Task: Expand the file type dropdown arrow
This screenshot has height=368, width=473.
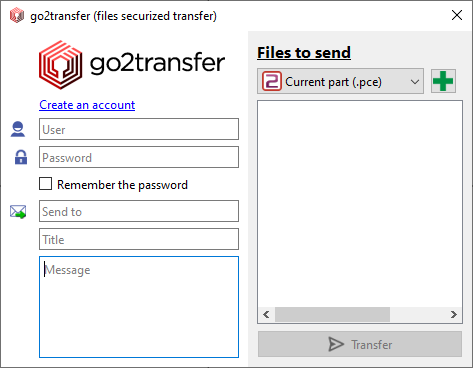Action: [x=415, y=81]
